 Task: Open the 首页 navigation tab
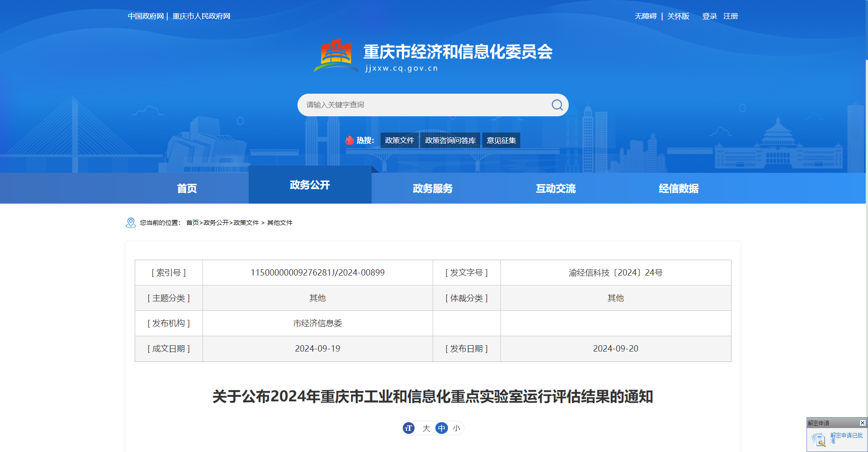(x=187, y=188)
